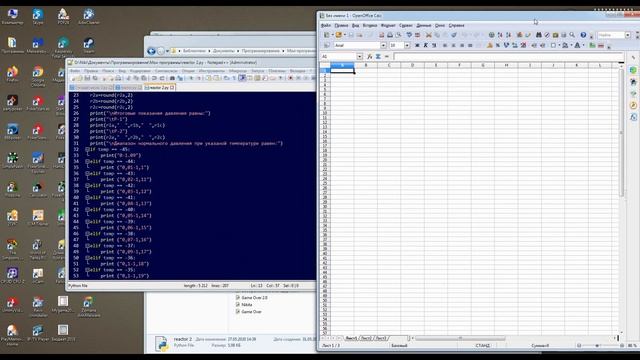The width and height of the screenshot is (640, 360).
Task: Click the Sum sigma icon in formula bar
Action: (x=378, y=56)
